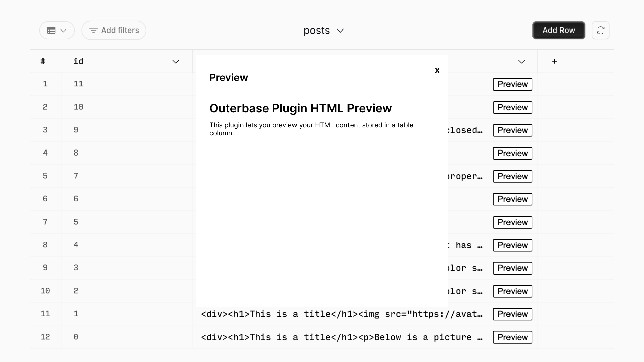This screenshot has width=644, height=362.
Task: Preview the row with id 2
Action: tap(513, 291)
